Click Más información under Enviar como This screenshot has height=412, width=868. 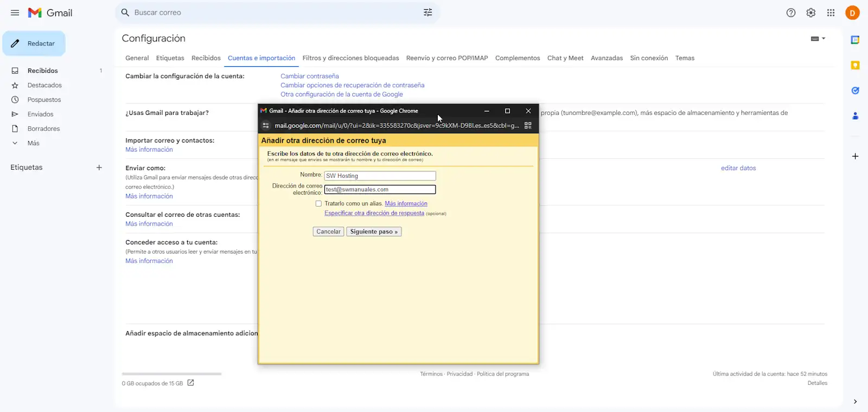click(149, 196)
